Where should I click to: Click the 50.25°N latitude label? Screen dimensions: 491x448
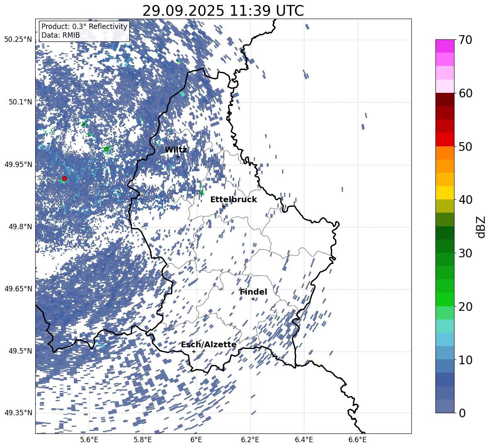pyautogui.click(x=18, y=40)
